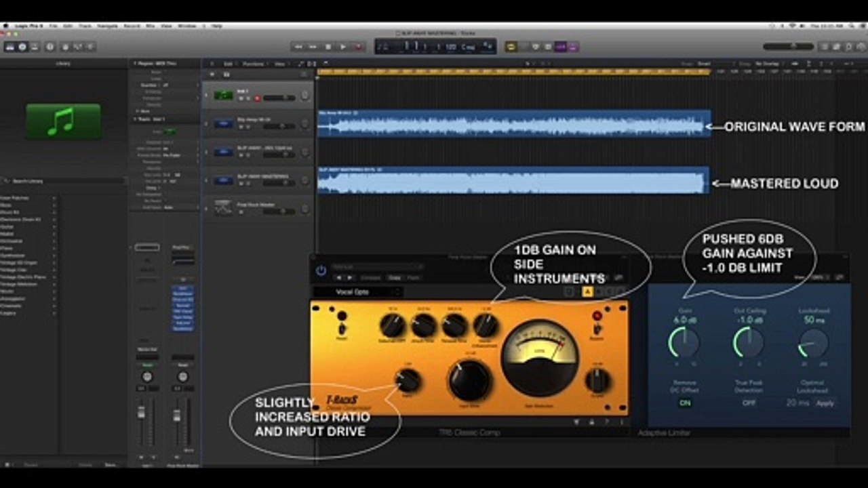Click the TR5 Classic Comp power icon
868x488 pixels.
coord(321,270)
